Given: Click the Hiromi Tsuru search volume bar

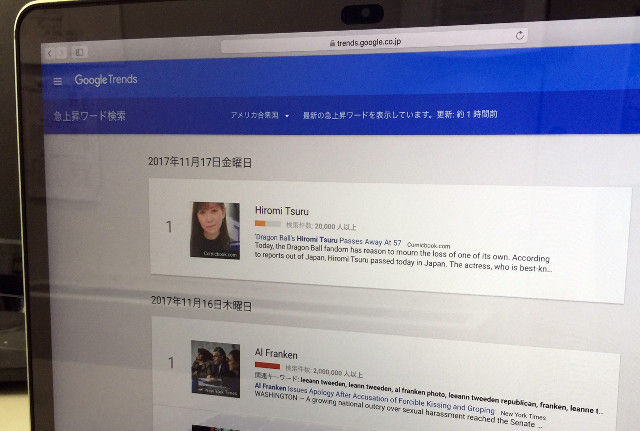Looking at the screenshot, I should [x=268, y=224].
